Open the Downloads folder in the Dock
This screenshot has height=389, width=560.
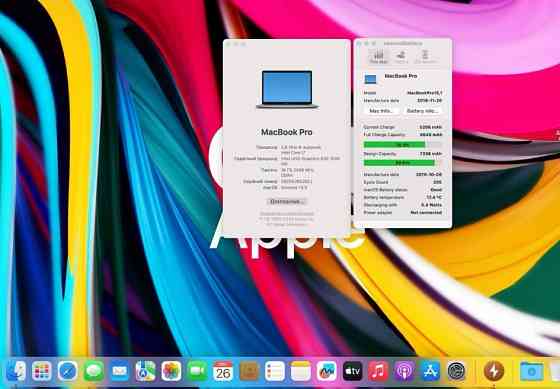(532, 371)
